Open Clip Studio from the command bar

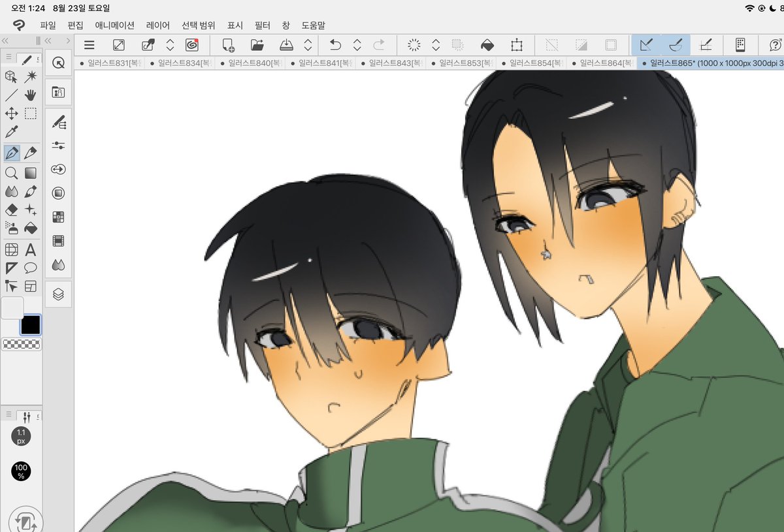[192, 45]
